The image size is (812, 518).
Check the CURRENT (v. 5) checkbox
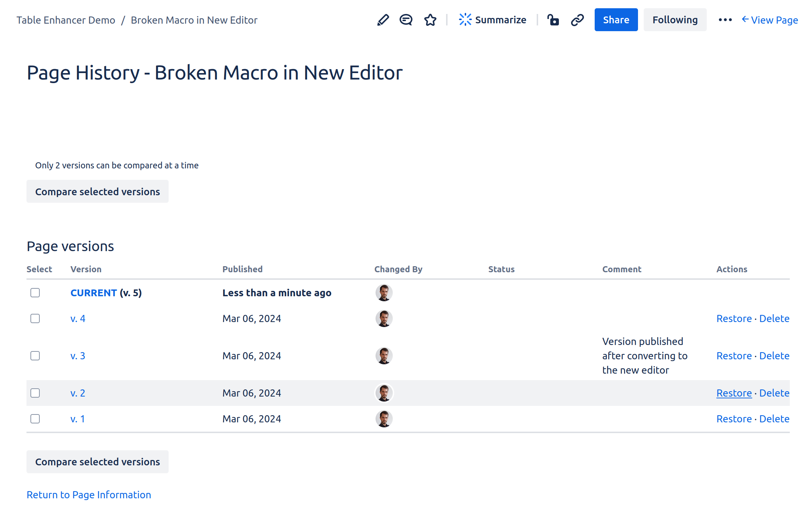coord(35,293)
